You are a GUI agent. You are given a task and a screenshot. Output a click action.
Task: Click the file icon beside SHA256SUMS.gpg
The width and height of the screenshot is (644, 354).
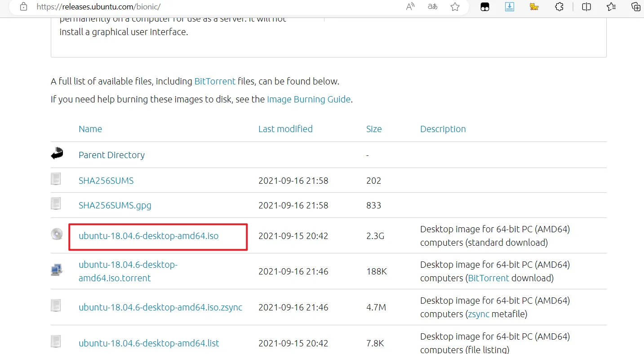click(56, 204)
